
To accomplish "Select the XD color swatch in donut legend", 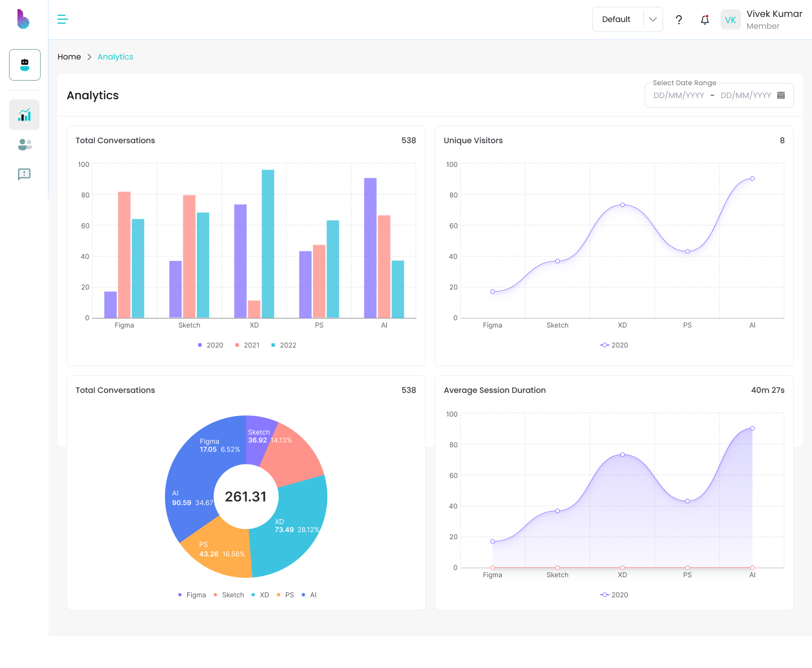I will (253, 595).
